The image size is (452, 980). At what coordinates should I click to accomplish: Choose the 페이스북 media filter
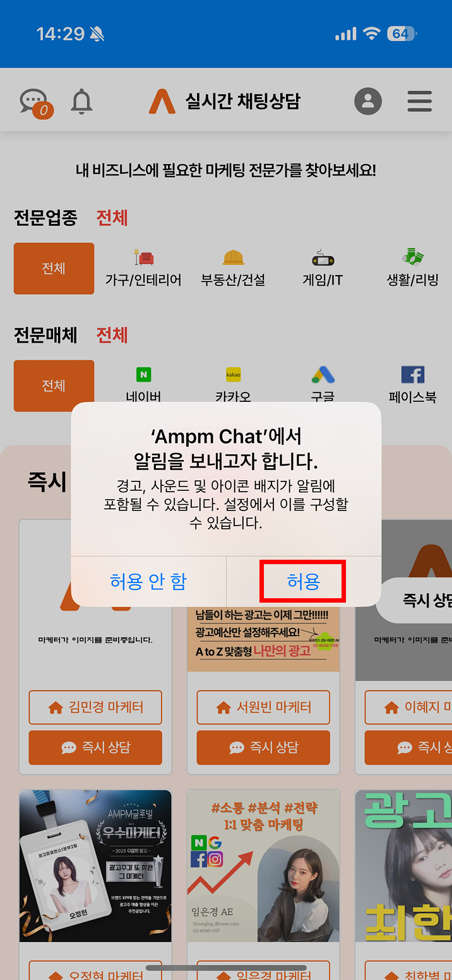point(413,385)
